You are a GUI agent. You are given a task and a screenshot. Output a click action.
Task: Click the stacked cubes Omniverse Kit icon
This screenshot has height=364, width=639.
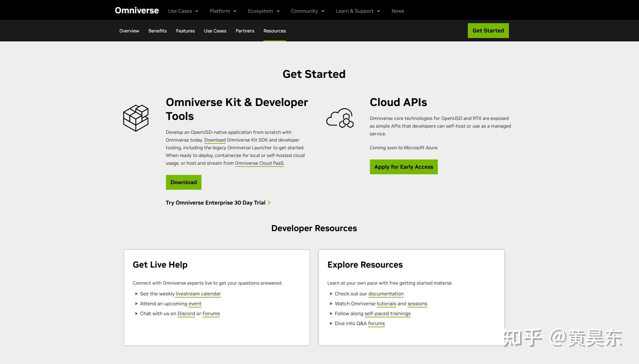point(136,118)
